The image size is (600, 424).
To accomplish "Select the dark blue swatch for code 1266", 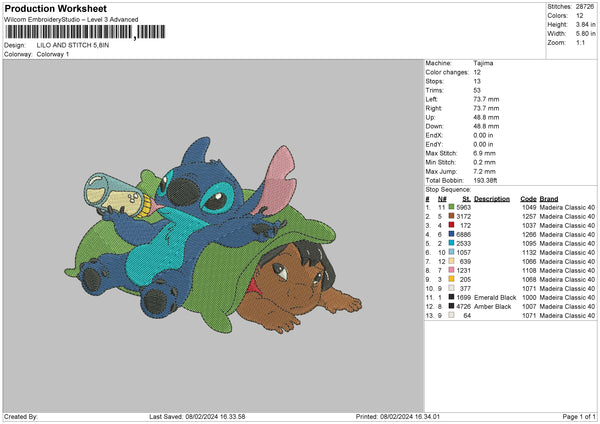I will pyautogui.click(x=452, y=234).
